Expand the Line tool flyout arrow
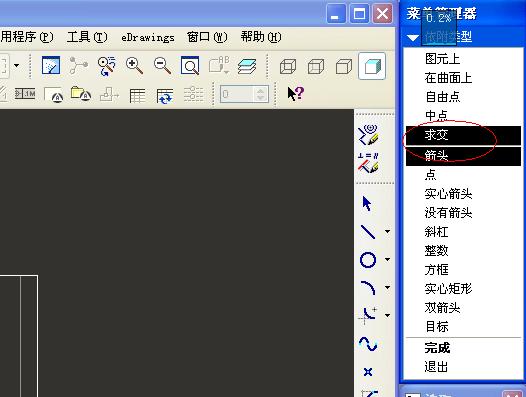 [387, 232]
